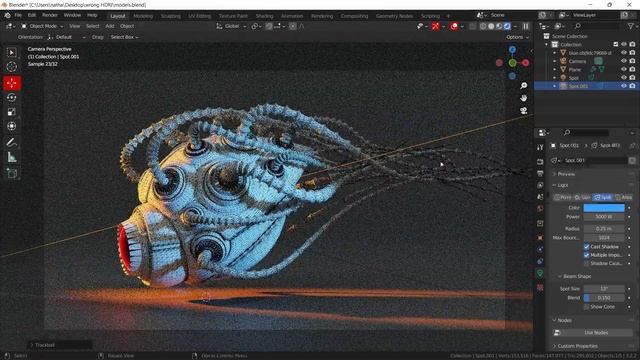Open the viewport Object menu

click(127, 26)
